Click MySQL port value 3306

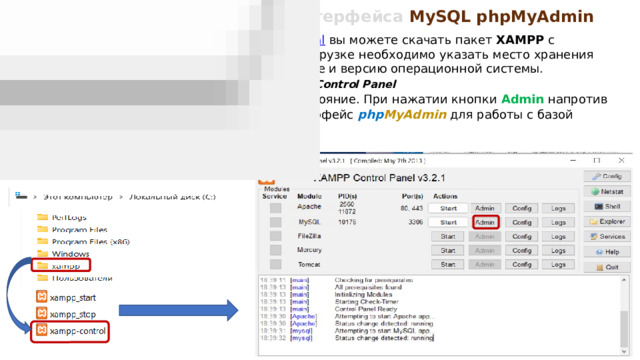(x=416, y=222)
